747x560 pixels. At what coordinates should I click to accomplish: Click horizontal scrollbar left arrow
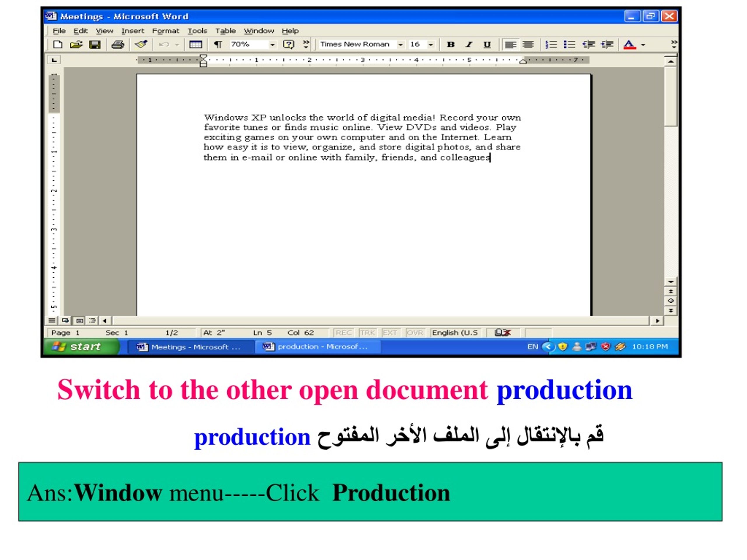pos(105,321)
